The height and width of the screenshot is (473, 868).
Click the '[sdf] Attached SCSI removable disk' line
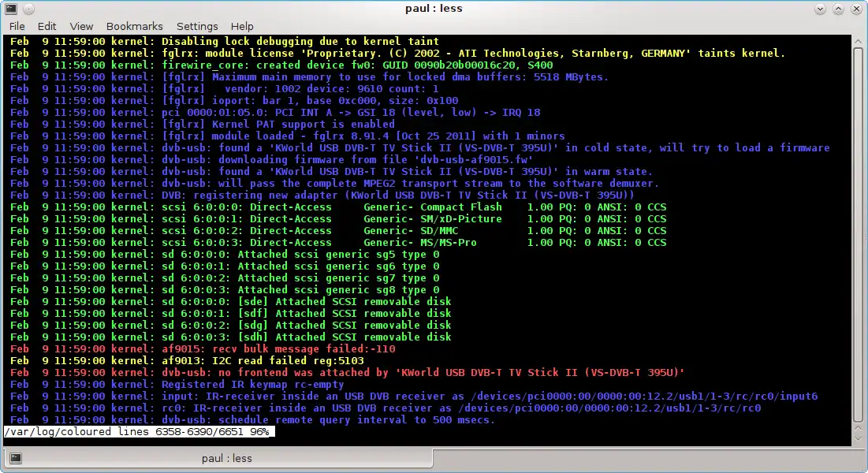coord(231,313)
